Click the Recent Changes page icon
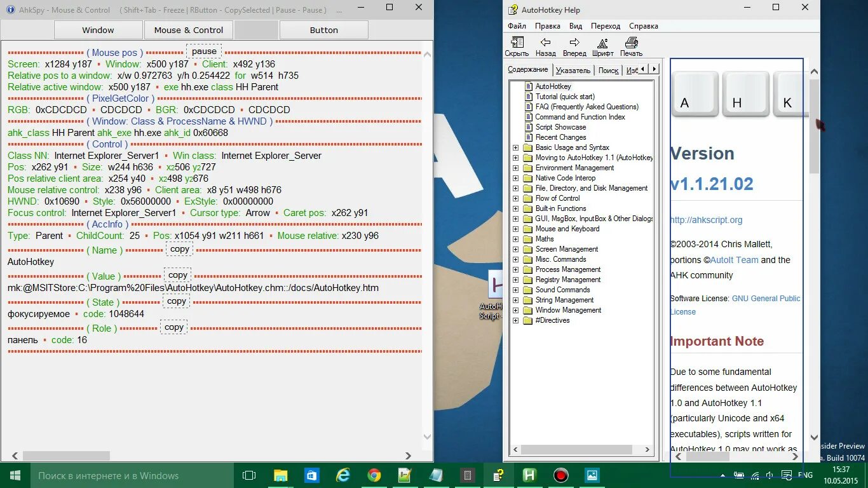 point(528,137)
